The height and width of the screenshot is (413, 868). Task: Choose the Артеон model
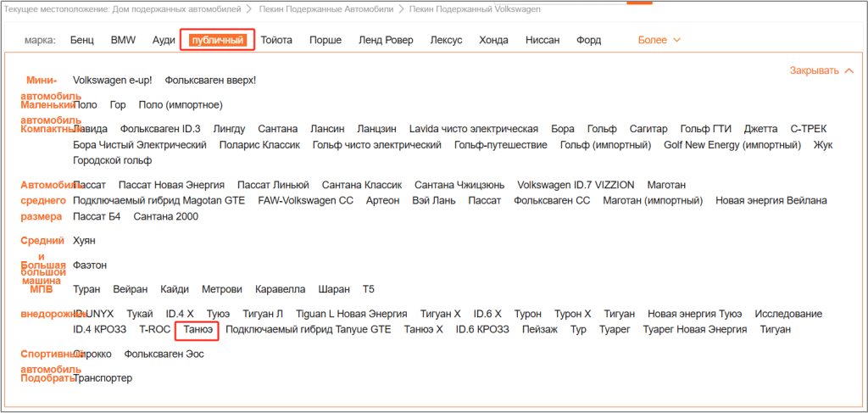[x=382, y=200]
